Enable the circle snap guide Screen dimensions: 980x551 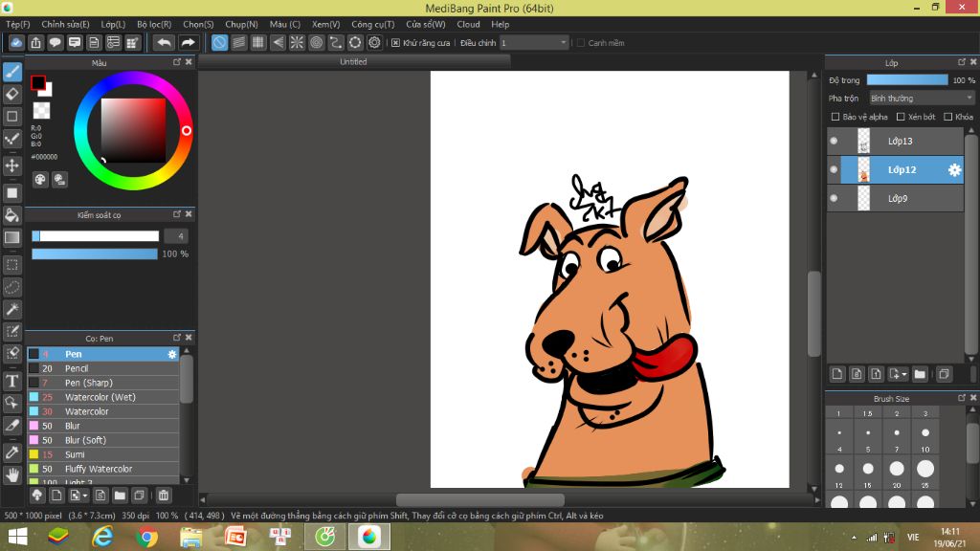click(316, 42)
